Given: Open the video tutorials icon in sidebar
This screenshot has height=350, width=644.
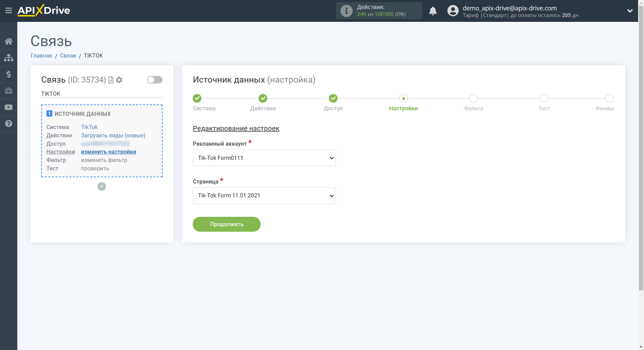Looking at the screenshot, I should pos(9,107).
